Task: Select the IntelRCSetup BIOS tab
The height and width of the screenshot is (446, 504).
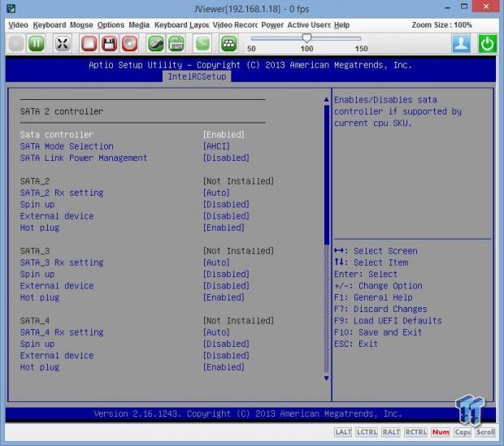Action: [x=197, y=76]
